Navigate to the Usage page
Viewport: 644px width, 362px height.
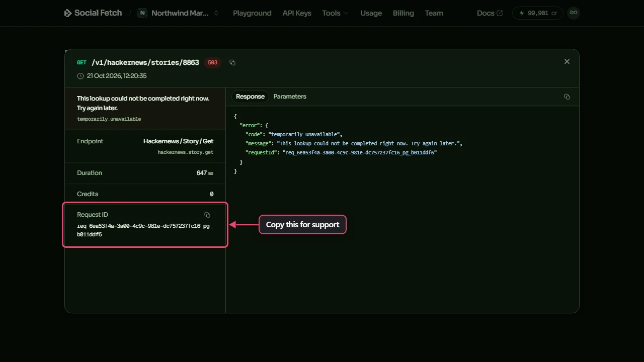(371, 13)
